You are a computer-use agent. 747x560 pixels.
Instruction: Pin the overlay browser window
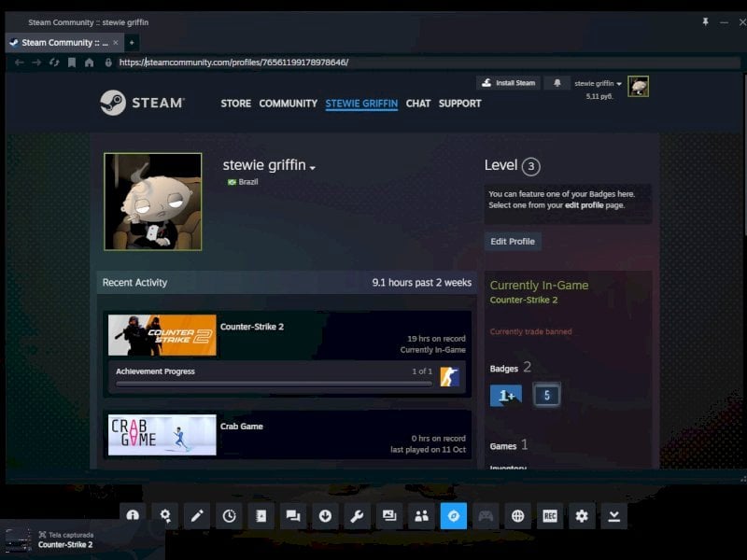tap(705, 21)
